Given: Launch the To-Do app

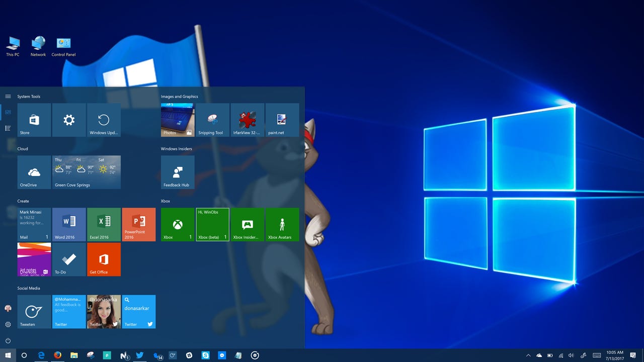Looking at the screenshot, I should (68, 259).
